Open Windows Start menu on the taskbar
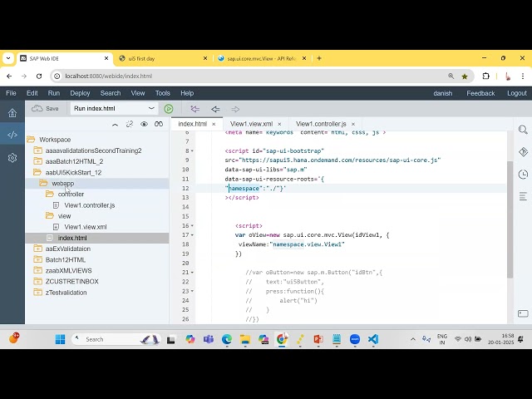The width and height of the screenshot is (532, 399). (60, 339)
